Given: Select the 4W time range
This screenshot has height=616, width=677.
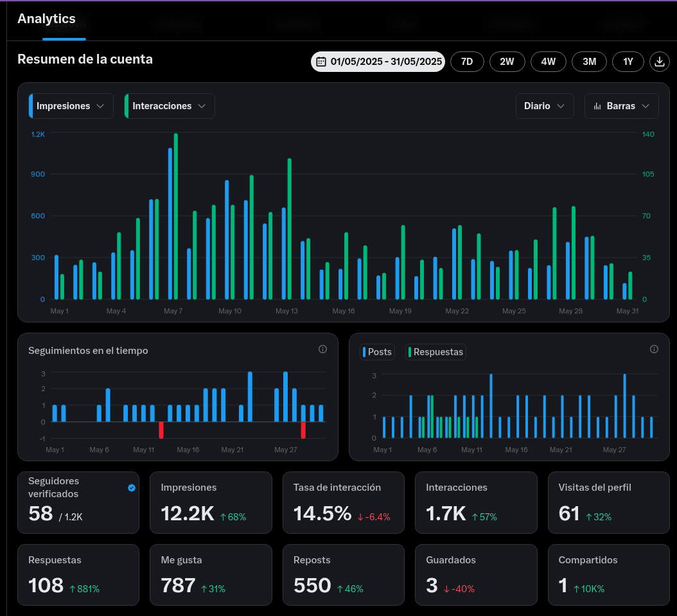Looking at the screenshot, I should 549,62.
